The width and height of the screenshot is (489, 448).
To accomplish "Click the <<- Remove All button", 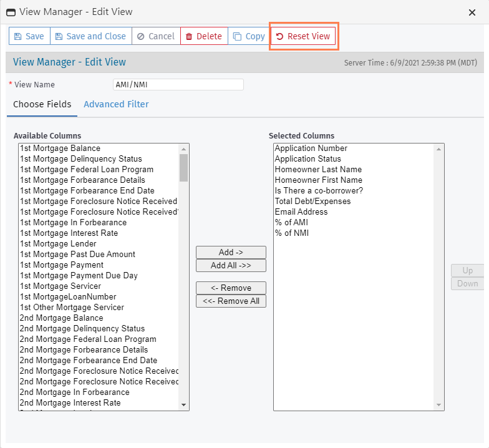I will point(231,301).
